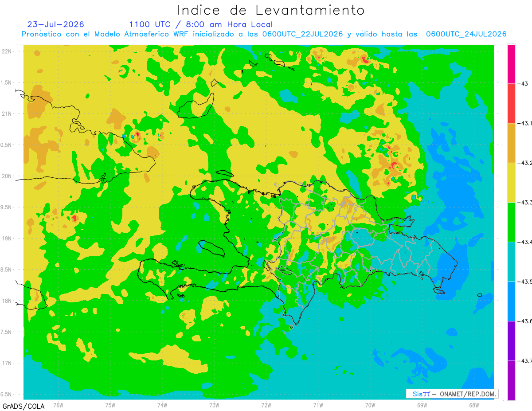Click the "-43.4" color scale label
Viewport: 532px width, 411px height.
(524, 242)
